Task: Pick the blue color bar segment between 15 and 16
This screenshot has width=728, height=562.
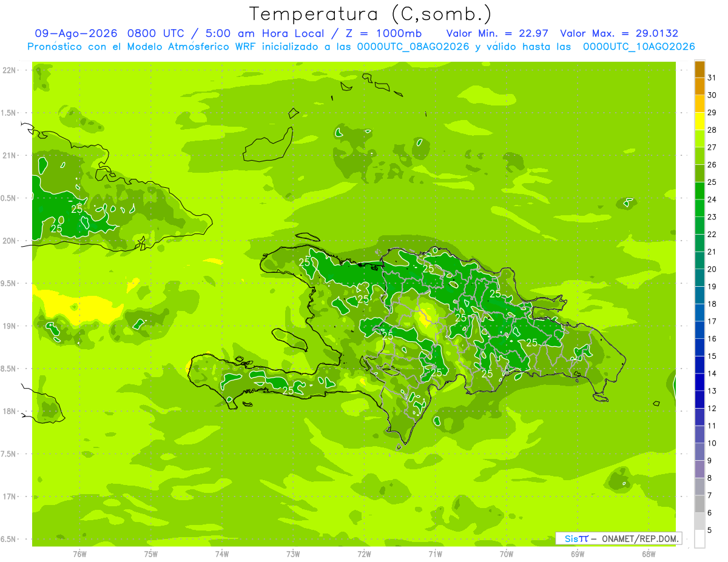Action: pos(699,347)
